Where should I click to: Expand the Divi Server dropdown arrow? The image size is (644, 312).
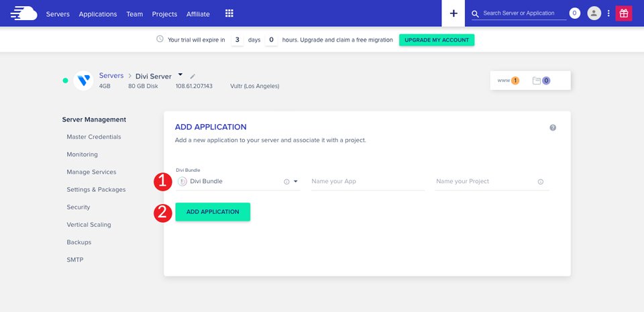coord(180,76)
